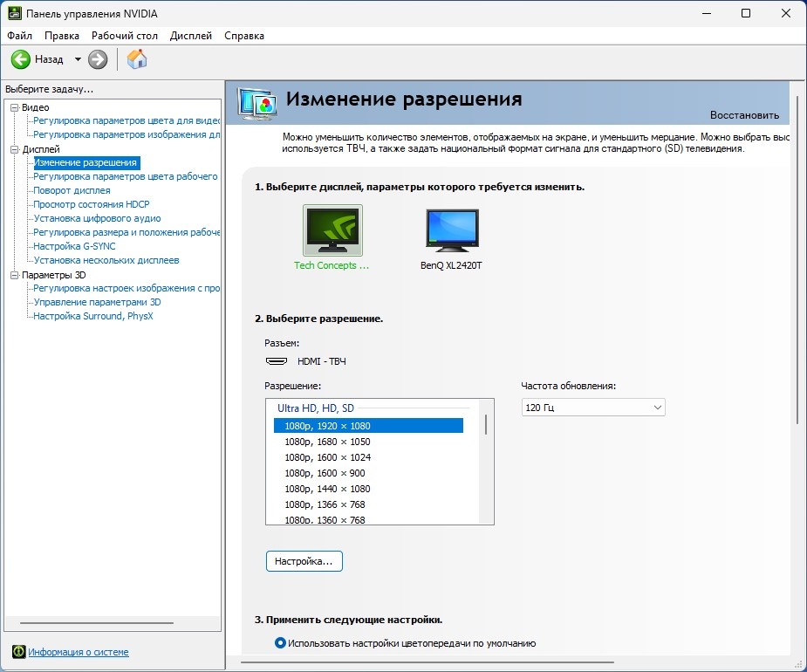Screen dimensions: 807x672
Task: Click the grey Forward arrow icon
Action: [x=97, y=59]
